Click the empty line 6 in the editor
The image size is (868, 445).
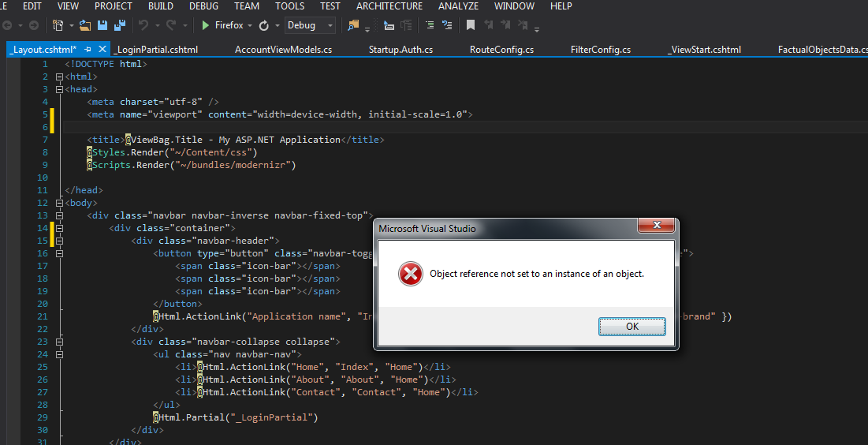point(465,127)
